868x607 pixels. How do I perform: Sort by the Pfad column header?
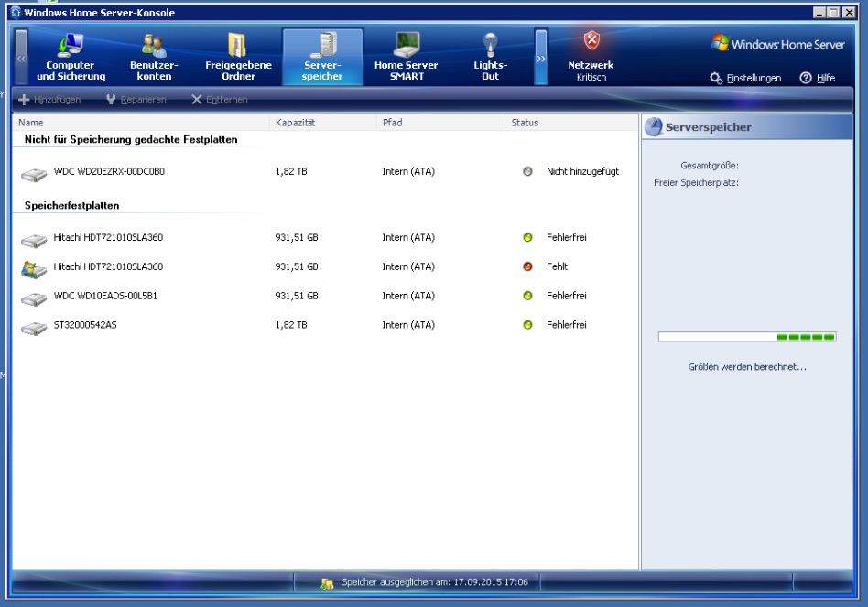tap(440, 123)
